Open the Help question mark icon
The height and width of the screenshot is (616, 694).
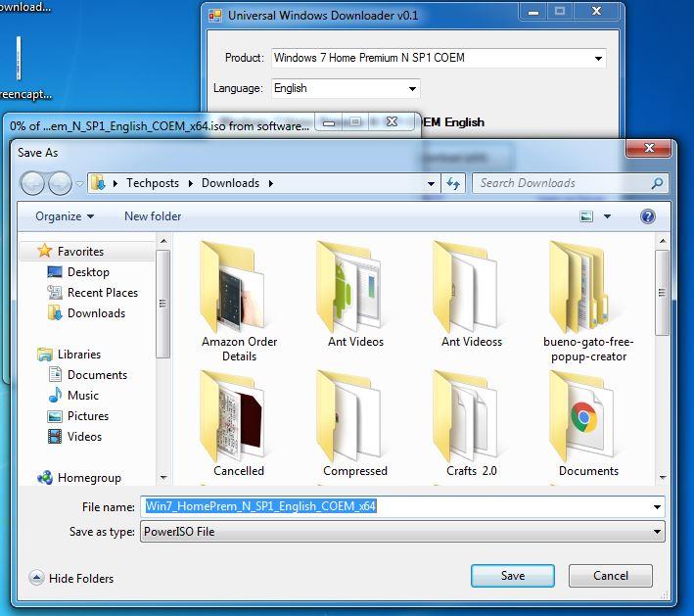click(x=648, y=216)
